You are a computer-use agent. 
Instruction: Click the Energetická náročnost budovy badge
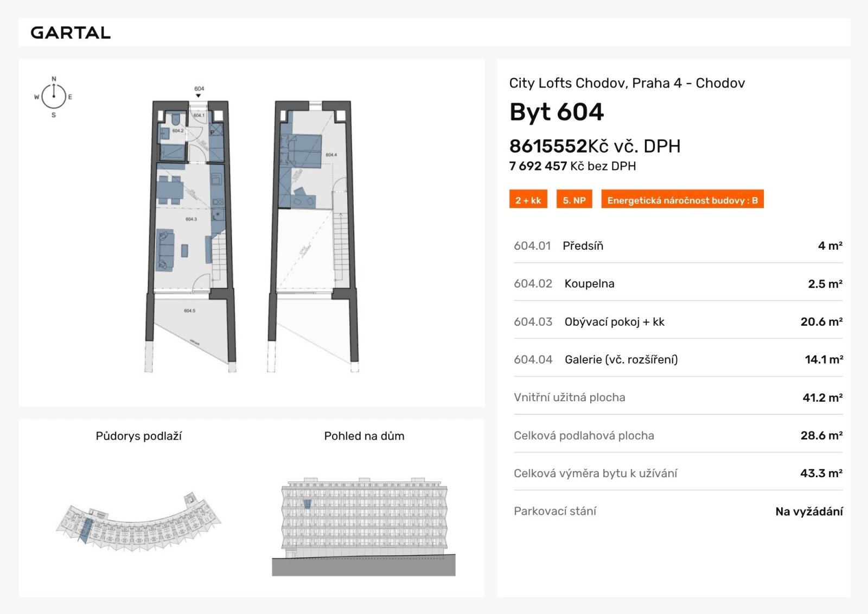(682, 200)
